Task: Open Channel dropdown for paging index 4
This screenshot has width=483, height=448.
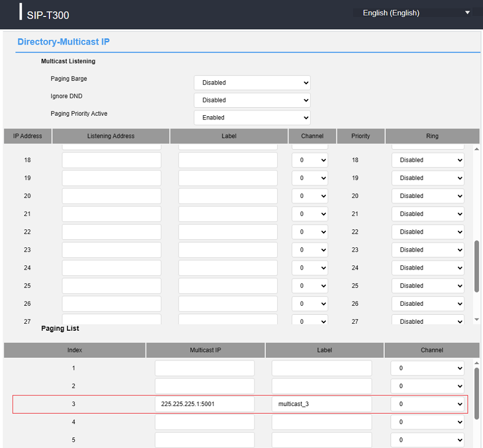Action: [x=427, y=422]
